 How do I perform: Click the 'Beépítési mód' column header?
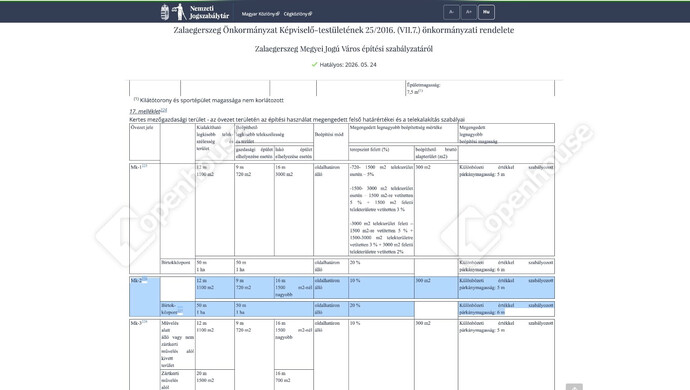(331, 142)
